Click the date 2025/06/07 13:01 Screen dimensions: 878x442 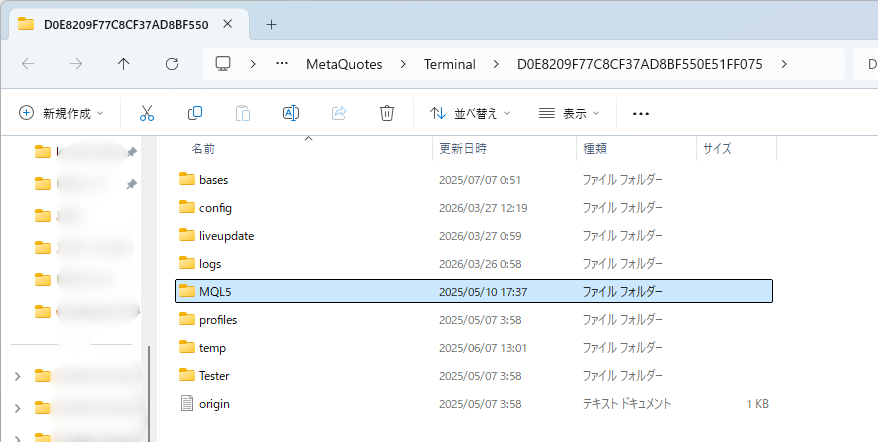(x=483, y=348)
